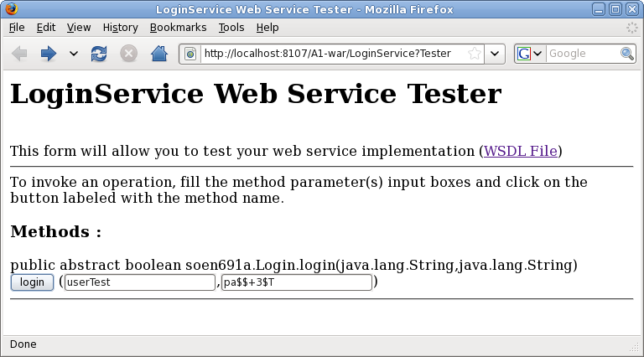Viewport: 644px width, 357px height.
Task: Close the Firefox window
Action: tap(632, 9)
